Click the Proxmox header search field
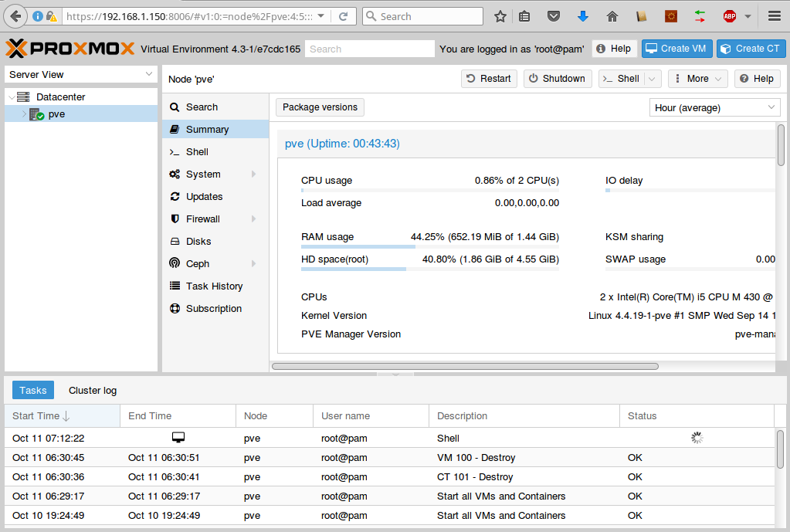The height and width of the screenshot is (532, 790). (x=369, y=49)
